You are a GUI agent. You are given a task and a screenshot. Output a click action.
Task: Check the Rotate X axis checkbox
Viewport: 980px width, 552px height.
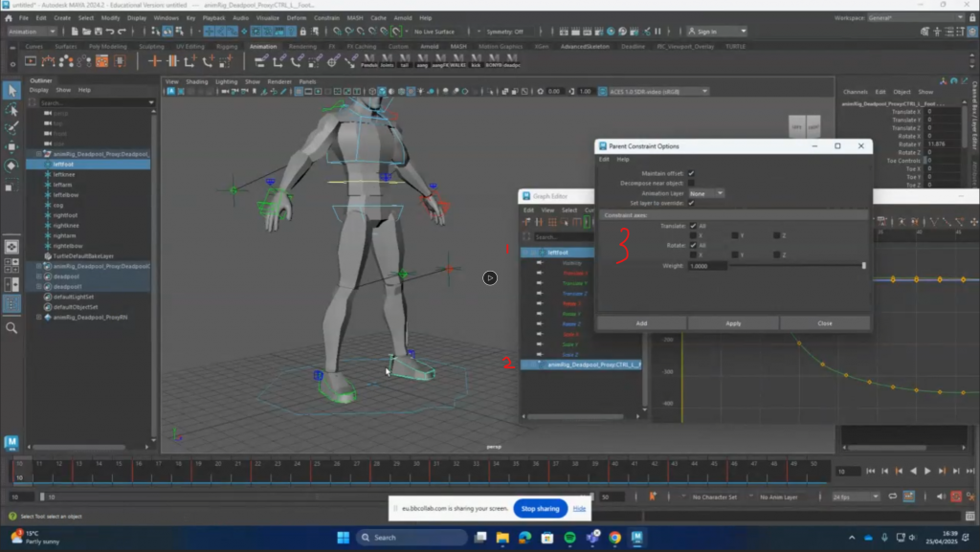(693, 254)
